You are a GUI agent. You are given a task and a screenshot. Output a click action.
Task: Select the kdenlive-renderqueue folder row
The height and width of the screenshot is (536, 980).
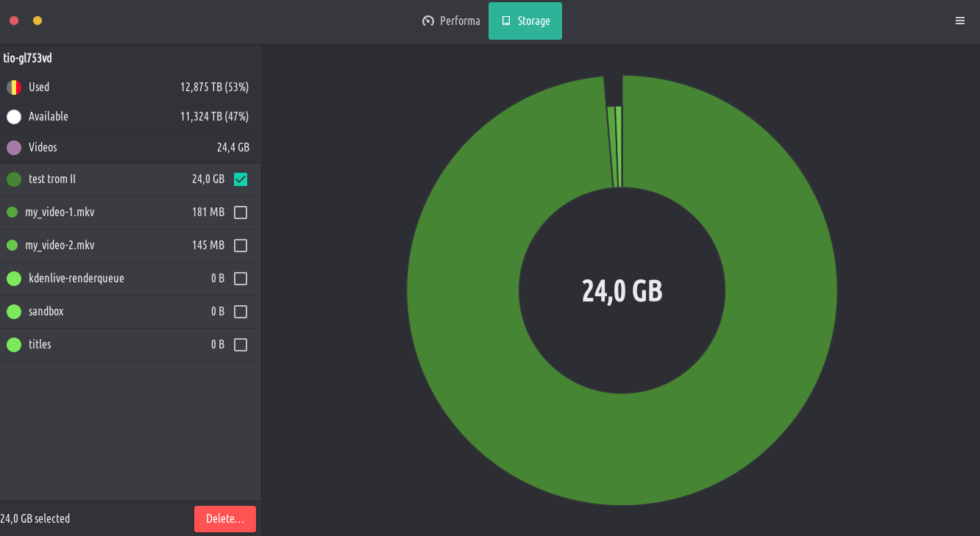point(110,279)
